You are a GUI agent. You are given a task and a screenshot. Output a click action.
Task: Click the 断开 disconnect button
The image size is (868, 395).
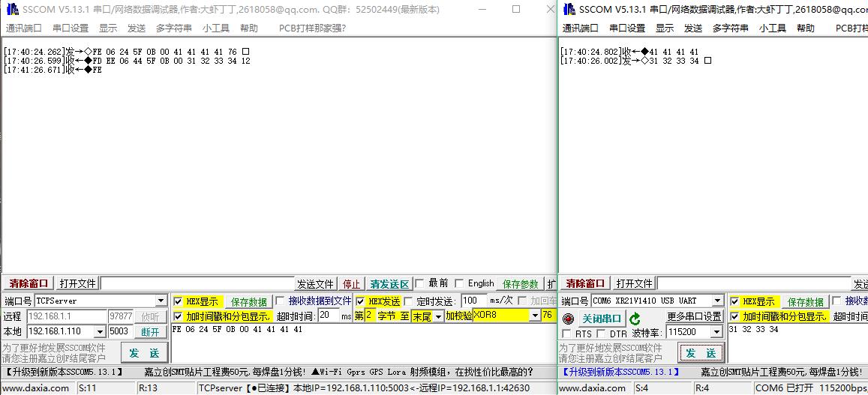pos(150,332)
